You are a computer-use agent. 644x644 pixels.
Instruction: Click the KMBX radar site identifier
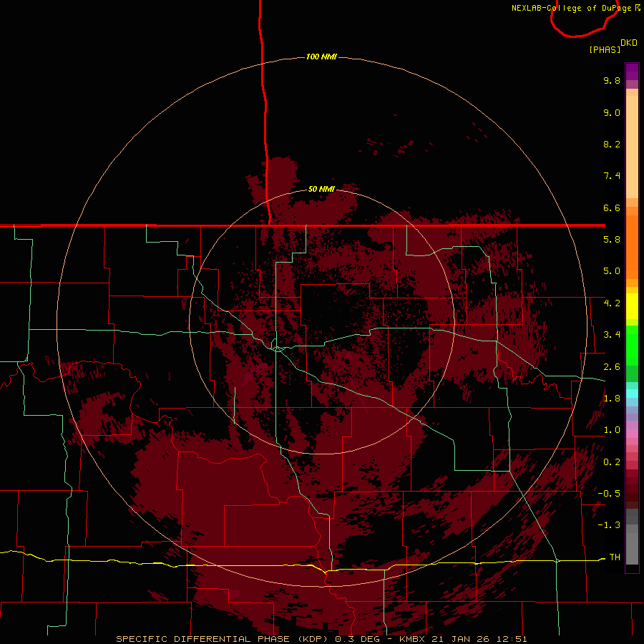click(x=413, y=639)
